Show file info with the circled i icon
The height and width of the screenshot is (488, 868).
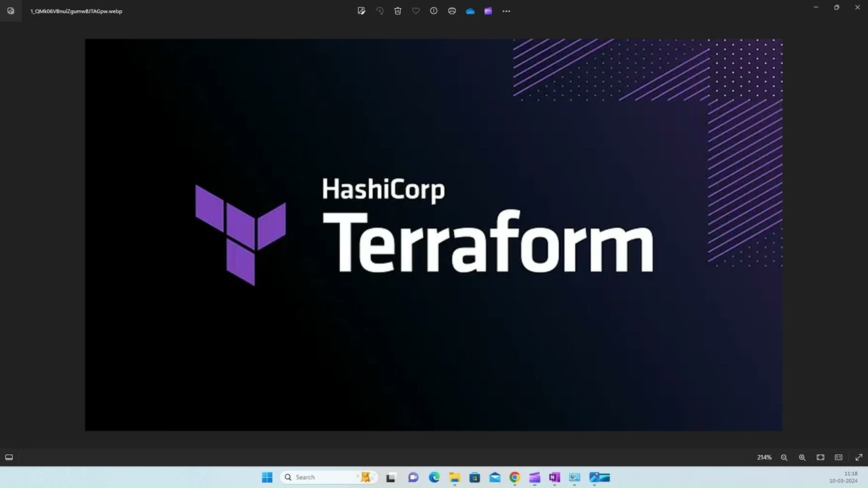coord(434,11)
